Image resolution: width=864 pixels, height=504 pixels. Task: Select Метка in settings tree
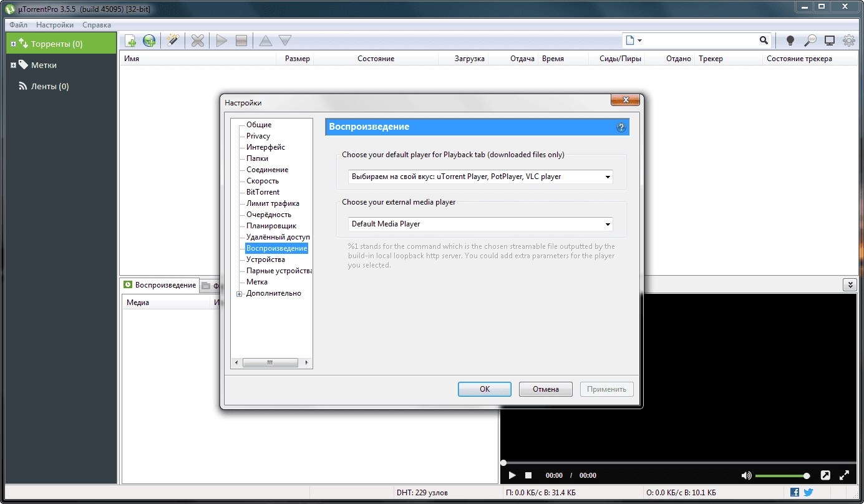[257, 282]
